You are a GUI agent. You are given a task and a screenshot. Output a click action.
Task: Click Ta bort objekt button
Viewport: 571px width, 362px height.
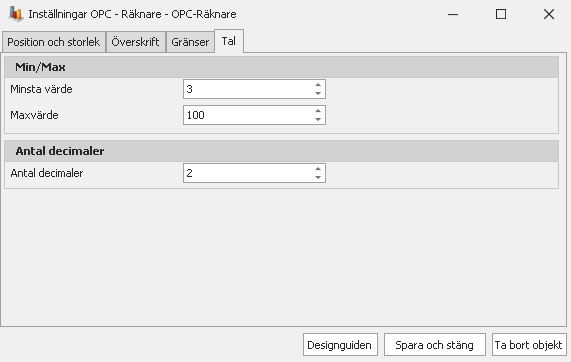coord(529,345)
